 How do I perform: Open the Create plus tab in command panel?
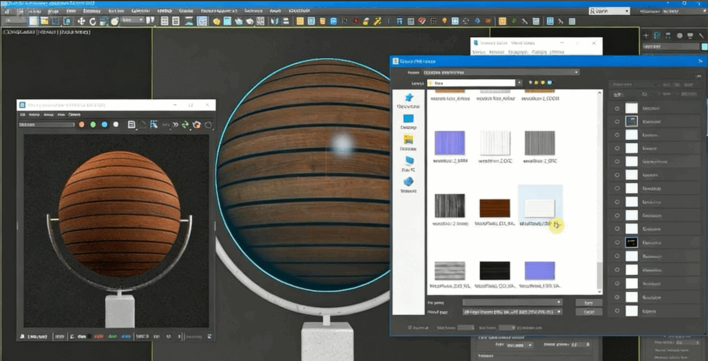[646, 35]
